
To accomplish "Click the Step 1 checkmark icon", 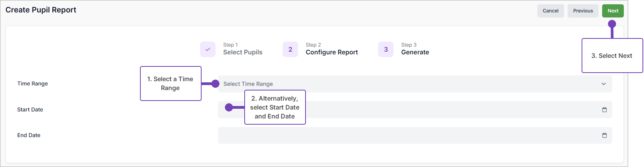I will [x=208, y=49].
